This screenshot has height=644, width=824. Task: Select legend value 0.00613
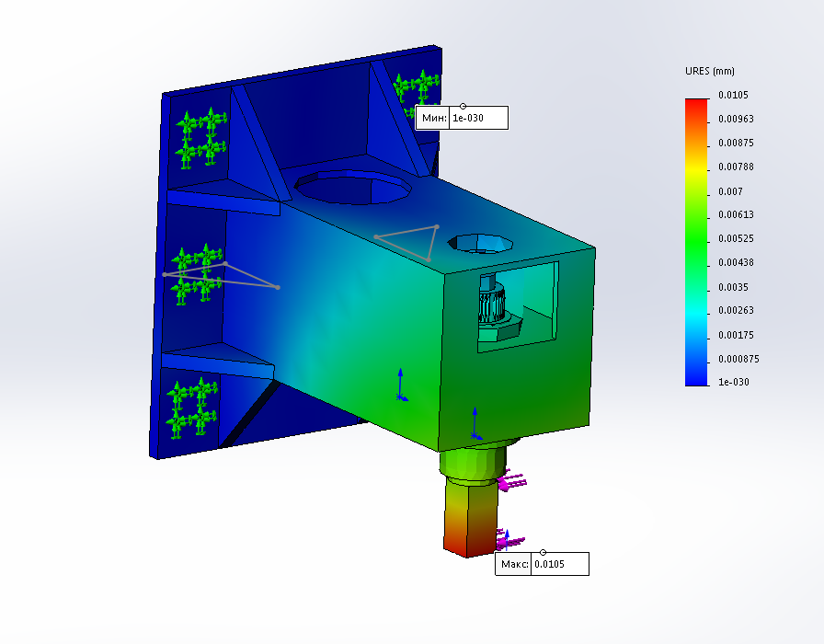pyautogui.click(x=736, y=214)
